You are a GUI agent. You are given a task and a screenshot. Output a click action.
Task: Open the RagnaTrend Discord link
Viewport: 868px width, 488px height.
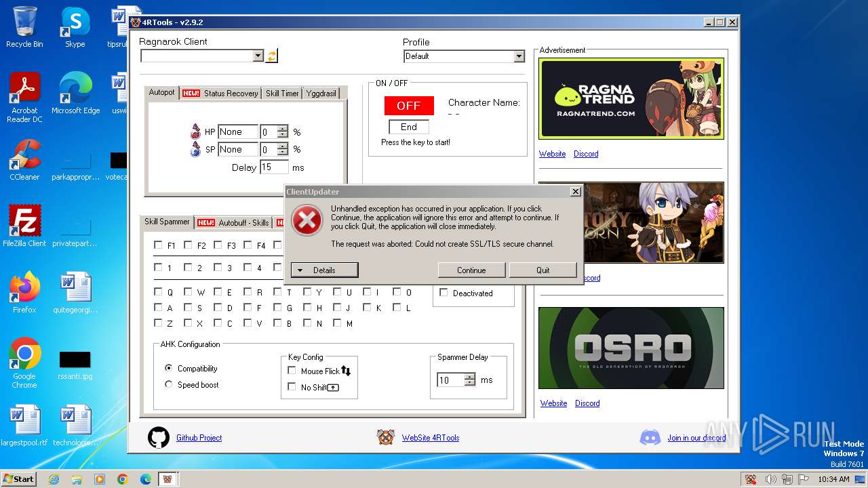[x=586, y=154]
